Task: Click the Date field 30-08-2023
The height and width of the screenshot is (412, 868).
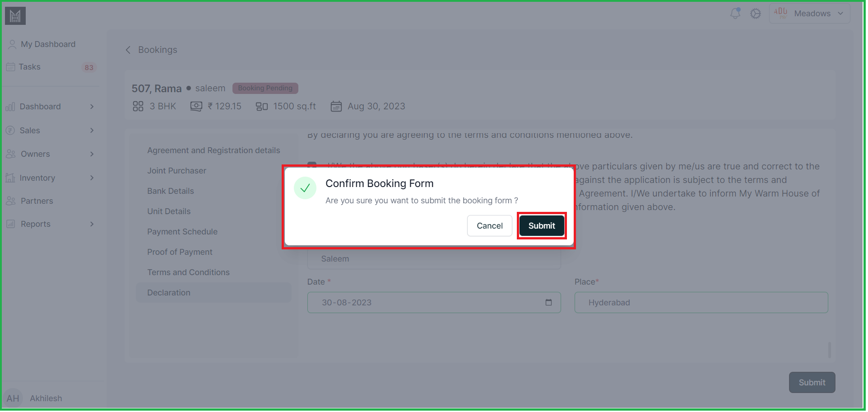Action: tap(434, 303)
